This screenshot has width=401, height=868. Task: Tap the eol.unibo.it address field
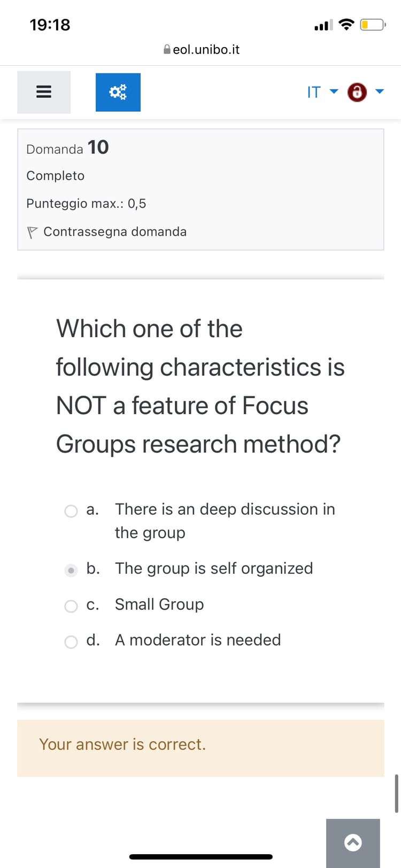click(x=206, y=50)
